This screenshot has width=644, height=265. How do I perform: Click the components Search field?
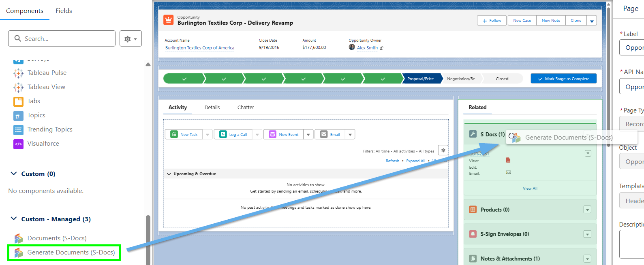(x=62, y=39)
